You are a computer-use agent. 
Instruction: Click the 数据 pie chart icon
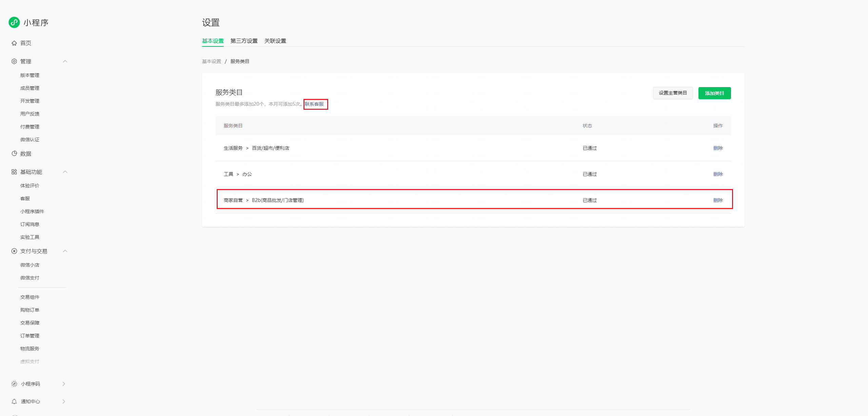(x=14, y=153)
